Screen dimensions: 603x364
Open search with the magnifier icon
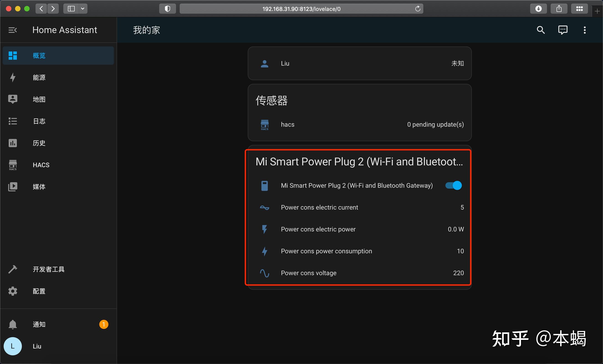(x=541, y=30)
